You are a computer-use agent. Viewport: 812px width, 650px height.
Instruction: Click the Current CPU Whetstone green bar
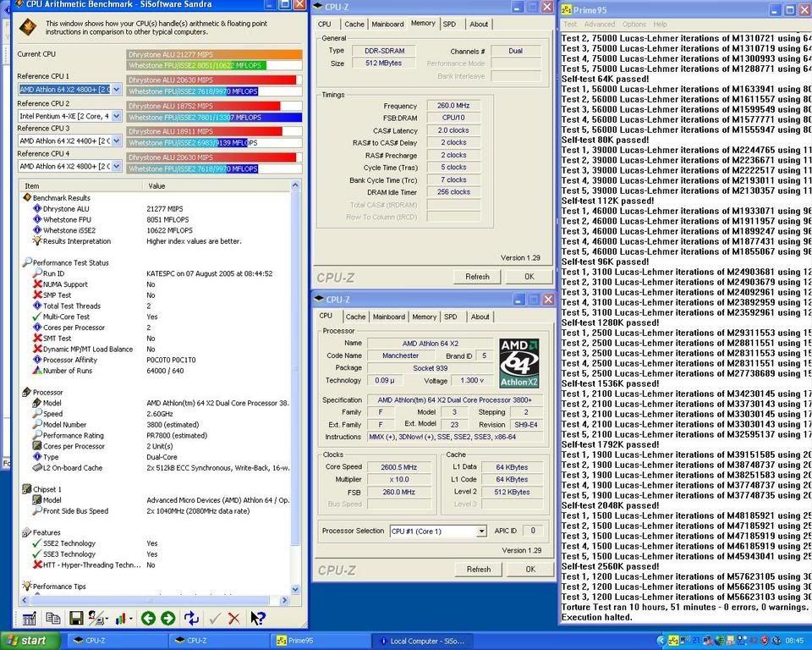197,65
